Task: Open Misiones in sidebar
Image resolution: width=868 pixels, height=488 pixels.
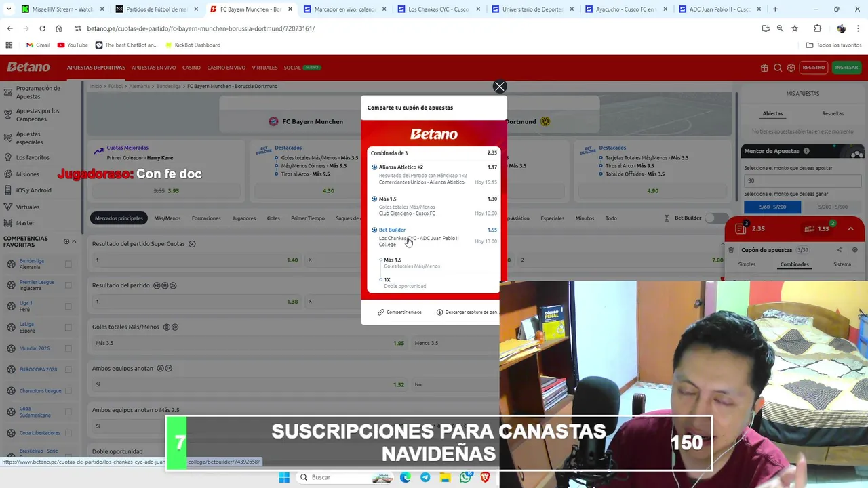Action: (27, 174)
